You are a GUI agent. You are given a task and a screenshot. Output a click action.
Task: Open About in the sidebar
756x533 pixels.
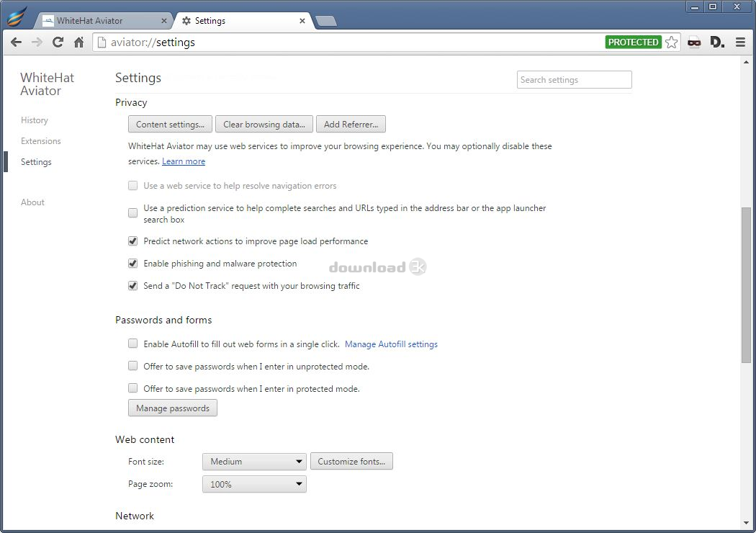click(x=33, y=202)
